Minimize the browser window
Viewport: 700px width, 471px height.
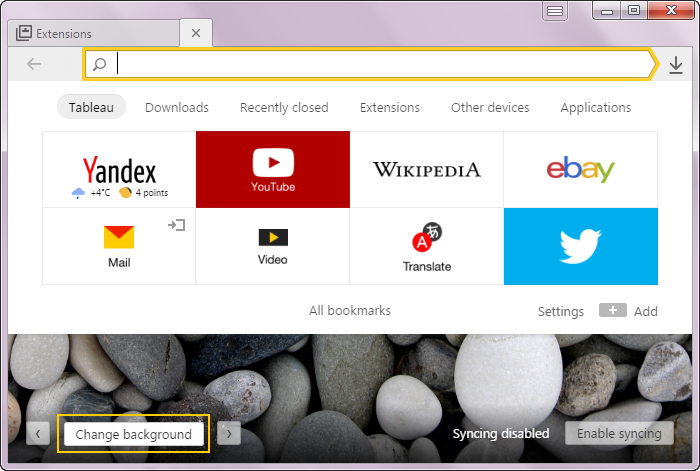[607, 11]
